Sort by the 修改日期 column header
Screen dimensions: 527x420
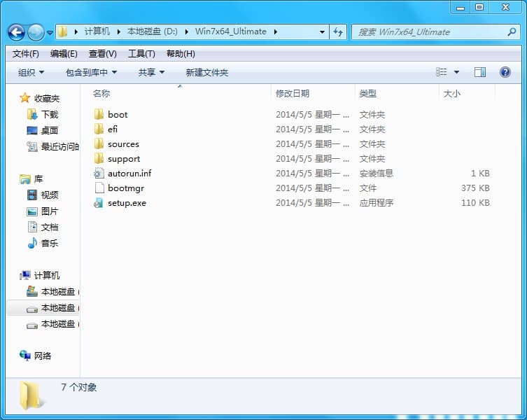click(293, 94)
